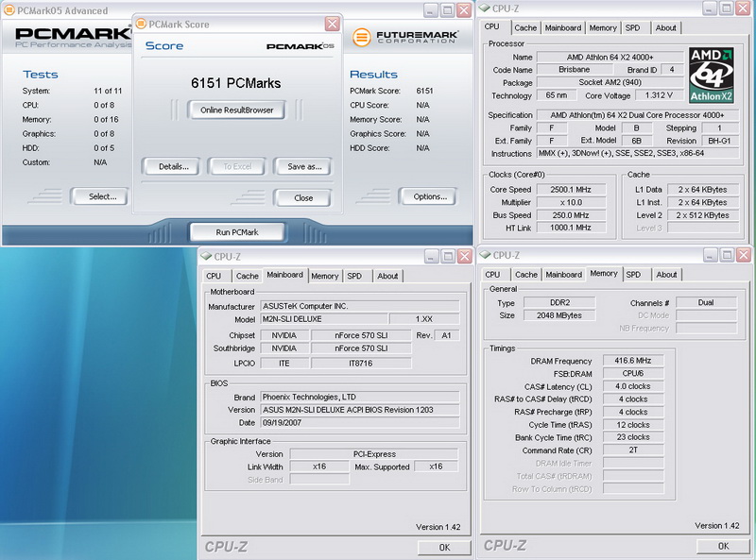
Task: Open About tab in processor CPU-Z
Action: 666,28
